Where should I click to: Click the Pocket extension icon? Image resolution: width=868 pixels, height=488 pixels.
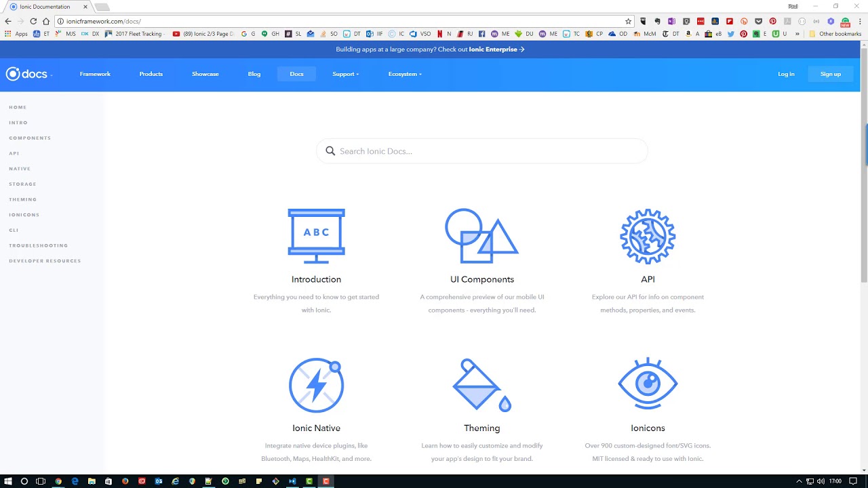(x=758, y=21)
